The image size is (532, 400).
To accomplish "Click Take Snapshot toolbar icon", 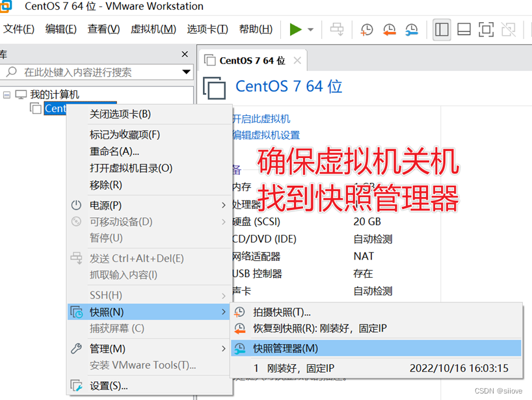I will pos(366,30).
